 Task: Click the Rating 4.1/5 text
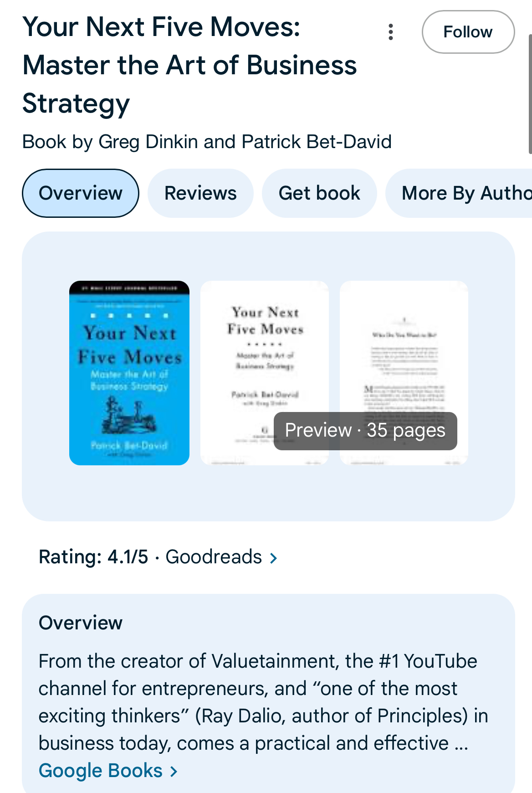click(x=93, y=557)
